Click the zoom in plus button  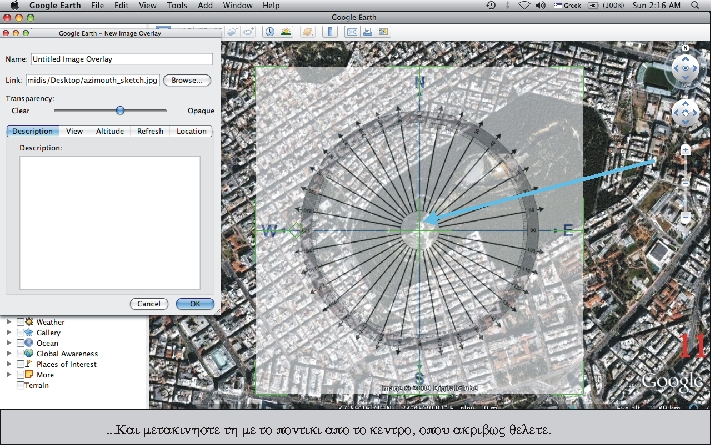coord(686,150)
